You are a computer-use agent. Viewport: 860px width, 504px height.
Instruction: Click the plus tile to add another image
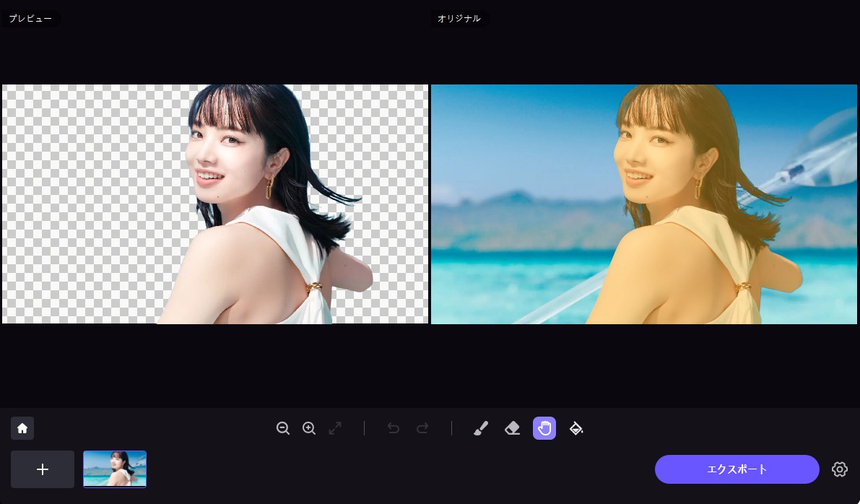tap(43, 469)
